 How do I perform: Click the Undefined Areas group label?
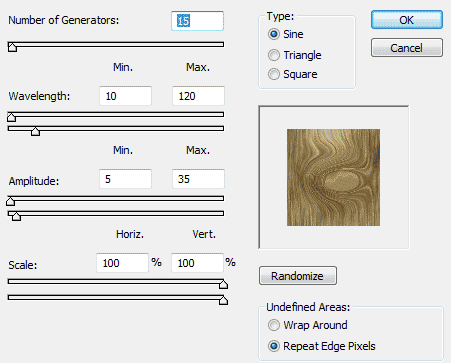point(308,307)
